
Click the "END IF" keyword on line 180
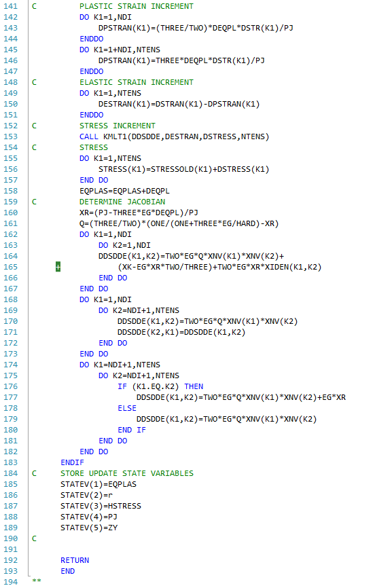(x=132, y=430)
